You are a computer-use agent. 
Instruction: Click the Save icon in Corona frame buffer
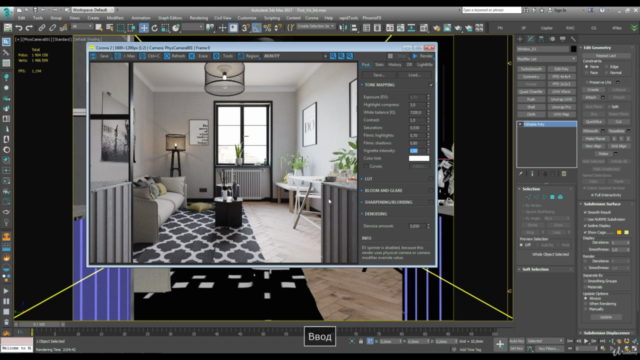(100, 56)
